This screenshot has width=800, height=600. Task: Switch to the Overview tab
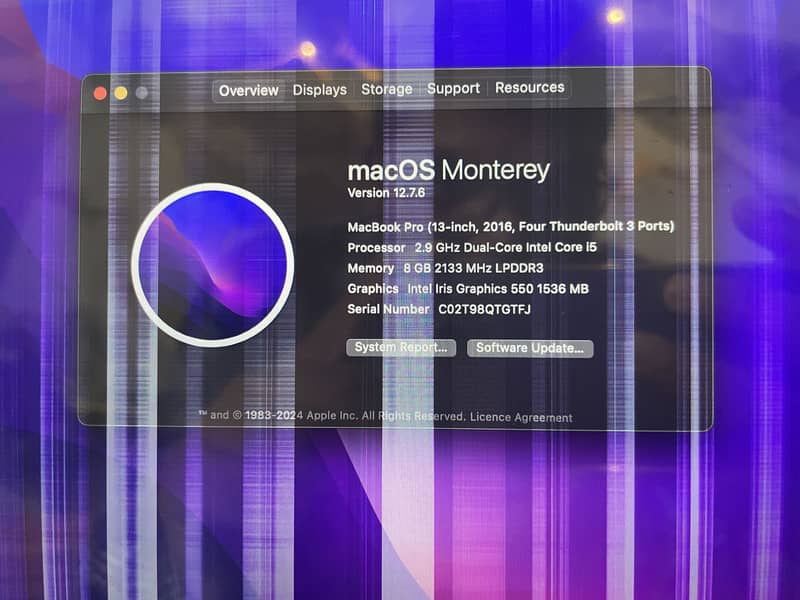[x=248, y=91]
